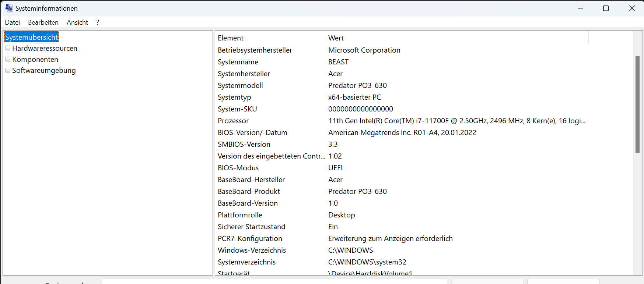Click the Predator PO3-630 Systemmodell value

click(x=357, y=85)
